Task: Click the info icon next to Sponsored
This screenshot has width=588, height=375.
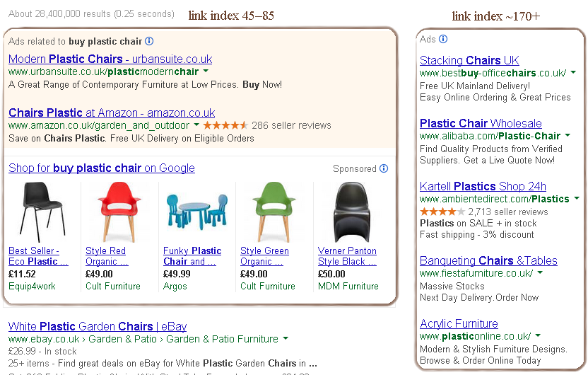Action: click(384, 168)
